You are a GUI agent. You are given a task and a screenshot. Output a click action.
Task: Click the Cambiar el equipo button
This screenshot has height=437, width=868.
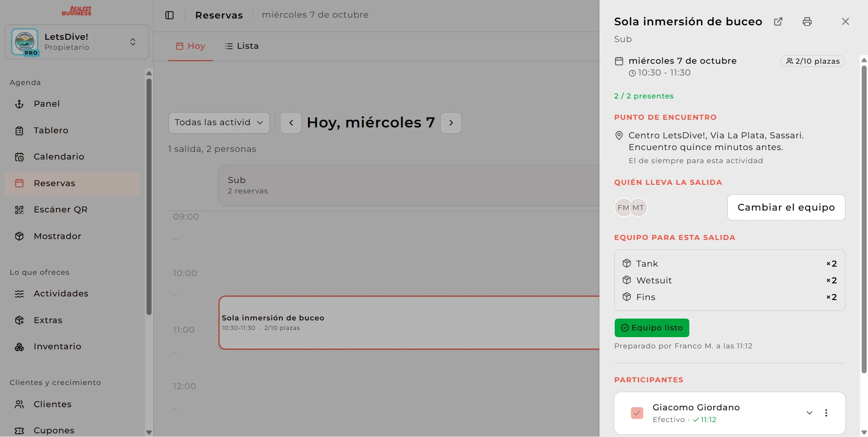pos(786,207)
